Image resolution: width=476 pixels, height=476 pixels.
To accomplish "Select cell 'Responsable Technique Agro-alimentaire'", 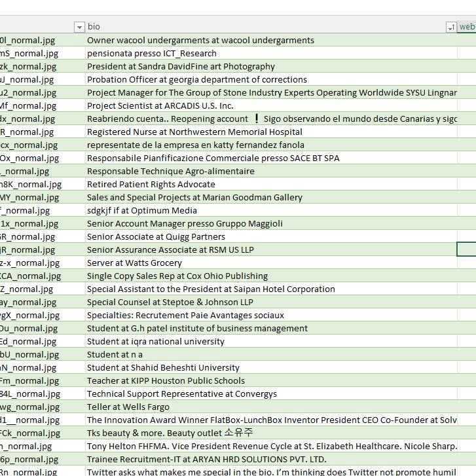I will [271, 171].
